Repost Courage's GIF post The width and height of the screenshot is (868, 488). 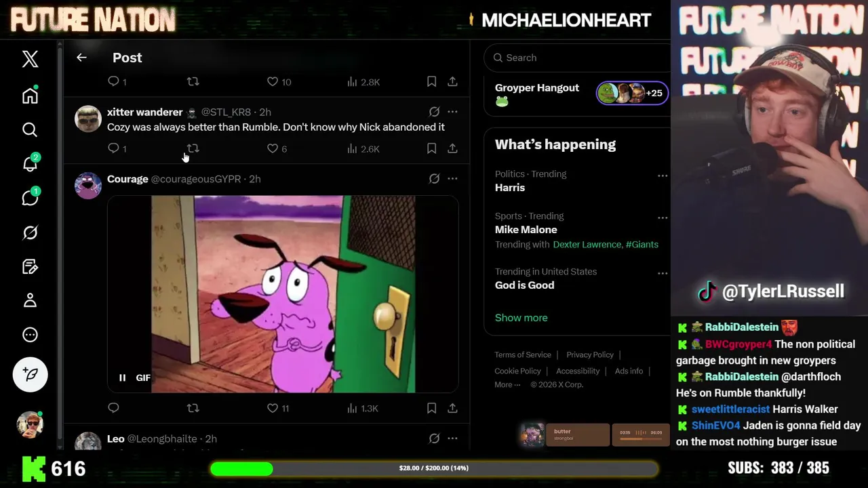click(193, 408)
